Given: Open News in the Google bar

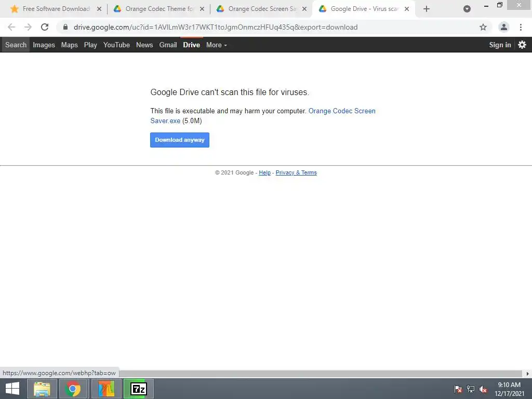Looking at the screenshot, I should click(x=144, y=45).
